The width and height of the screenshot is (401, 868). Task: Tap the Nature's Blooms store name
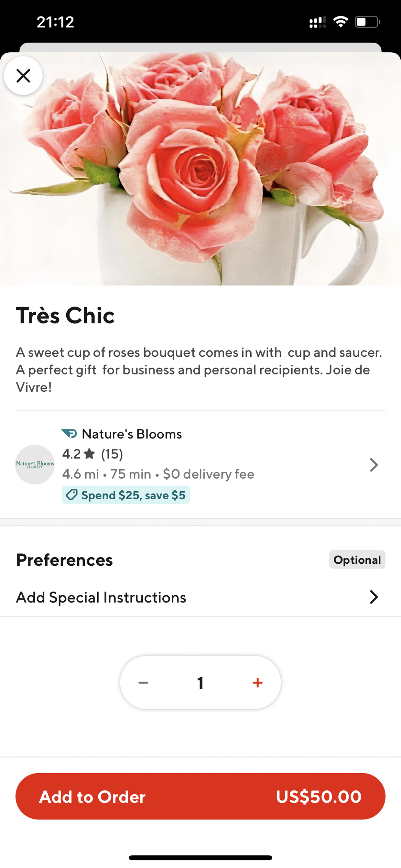132,434
